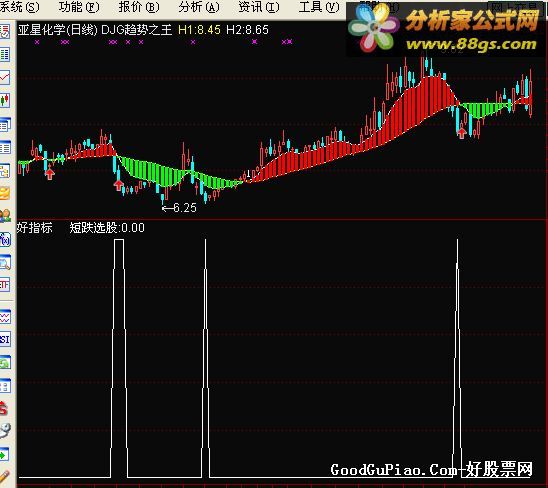Image resolution: width=548 pixels, height=488 pixels.
Task: Click the GoodGuPiao.Com watermark link
Action: pyautogui.click(x=431, y=469)
